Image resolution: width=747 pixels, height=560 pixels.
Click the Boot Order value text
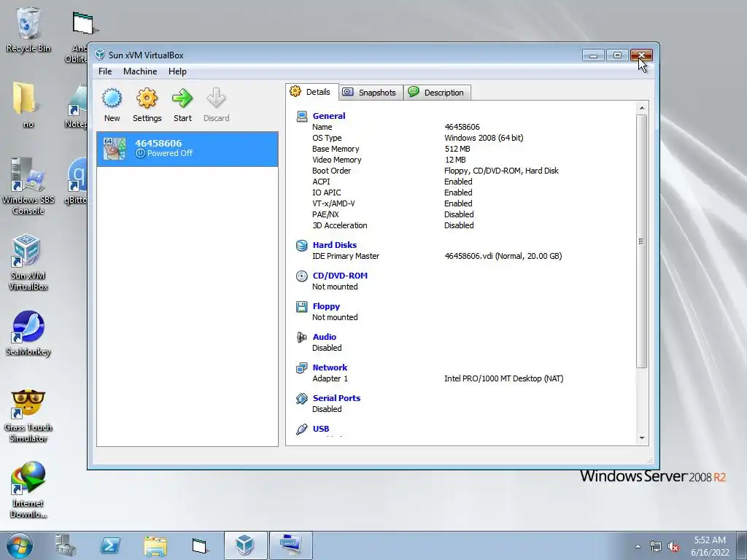click(501, 171)
